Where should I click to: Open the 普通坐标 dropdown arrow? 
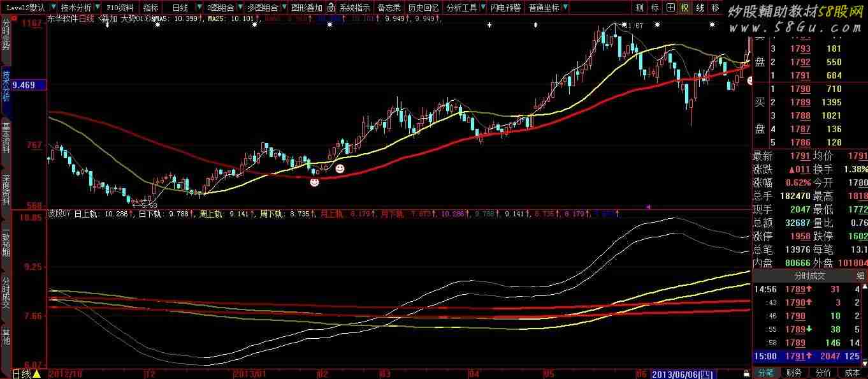tap(566, 8)
